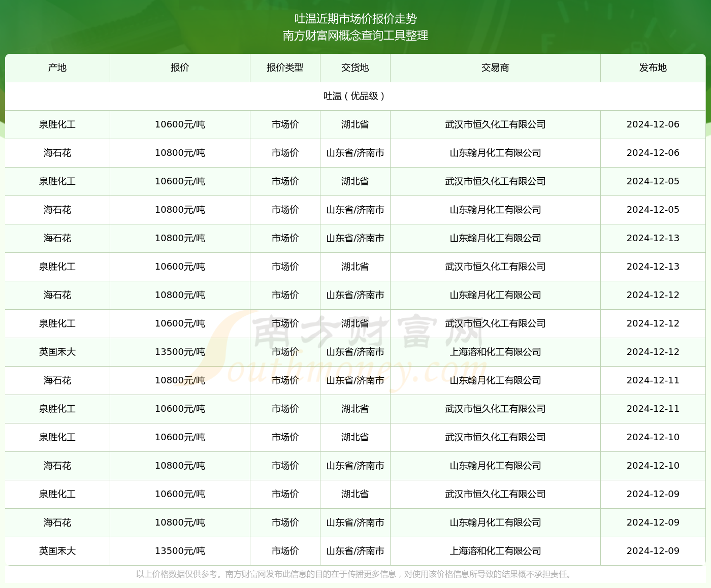Click '海石花' in the 2024-12-06 row
The width and height of the screenshot is (711, 588).
(x=57, y=153)
